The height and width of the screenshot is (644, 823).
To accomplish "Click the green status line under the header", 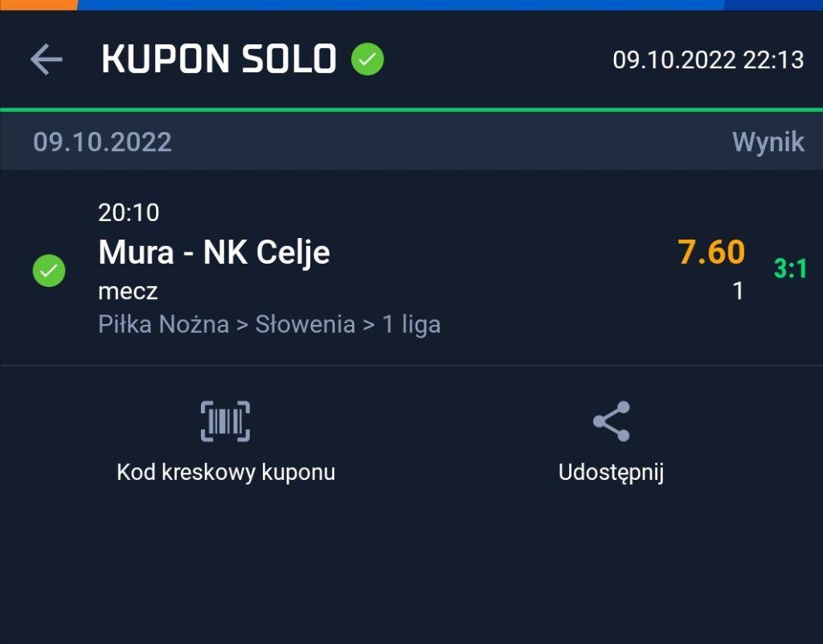I will 411,109.
